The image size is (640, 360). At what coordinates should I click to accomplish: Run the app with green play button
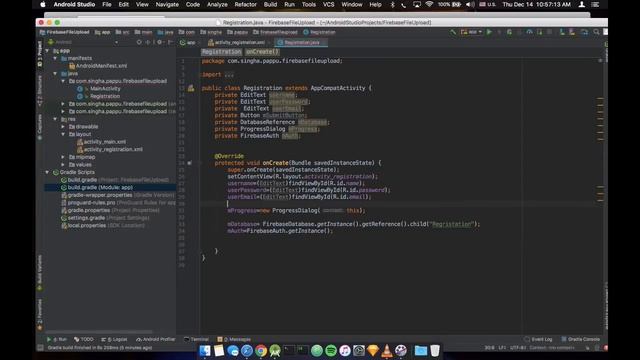coord(489,32)
